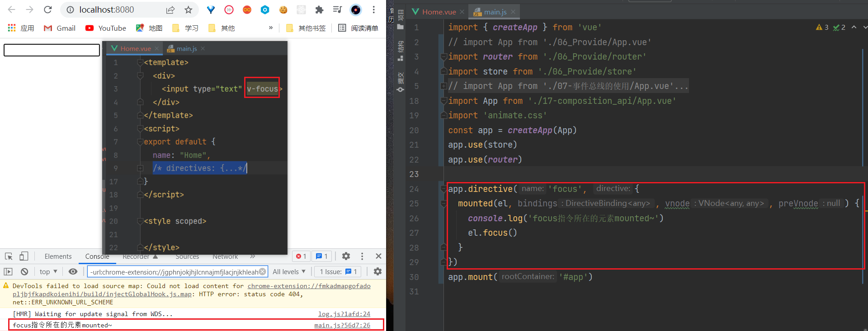Open the 应用 apps bookmark
Screen dimensions: 868x331
click(21, 28)
